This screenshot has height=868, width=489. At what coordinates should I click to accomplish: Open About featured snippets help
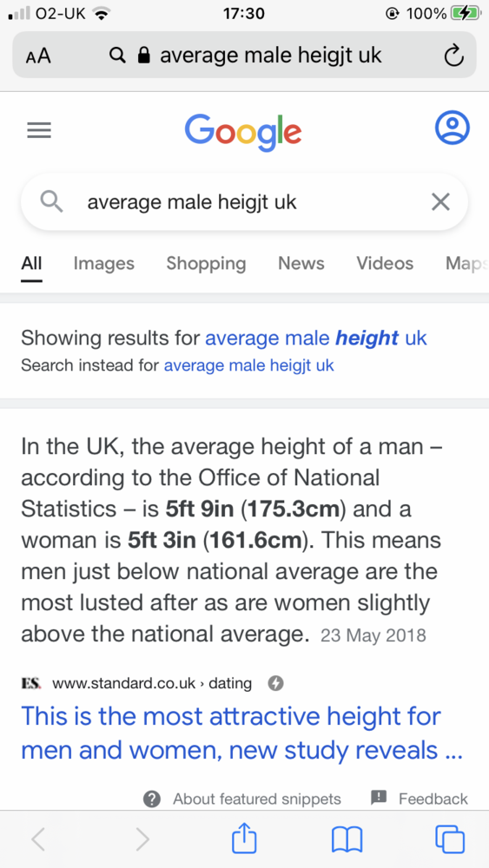[x=242, y=799]
